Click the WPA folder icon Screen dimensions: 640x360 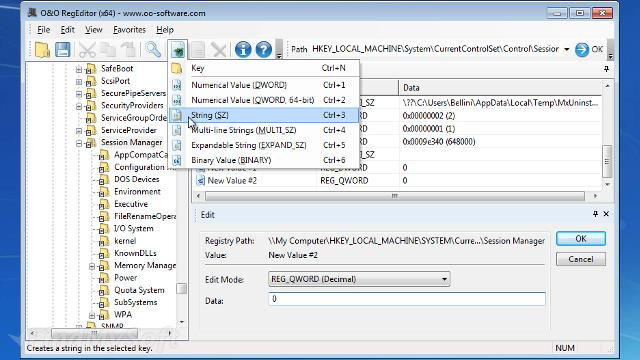(x=104, y=315)
